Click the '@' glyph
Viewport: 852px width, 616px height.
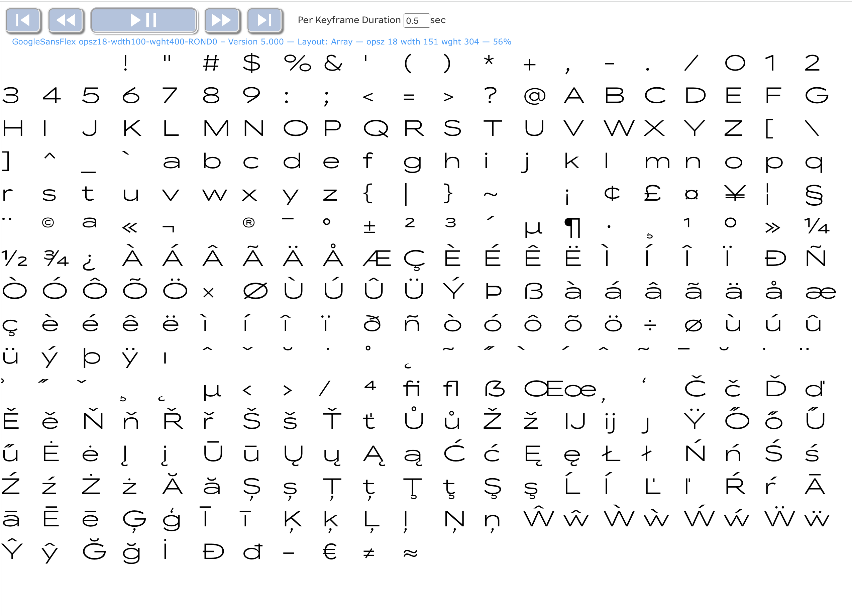coord(535,96)
